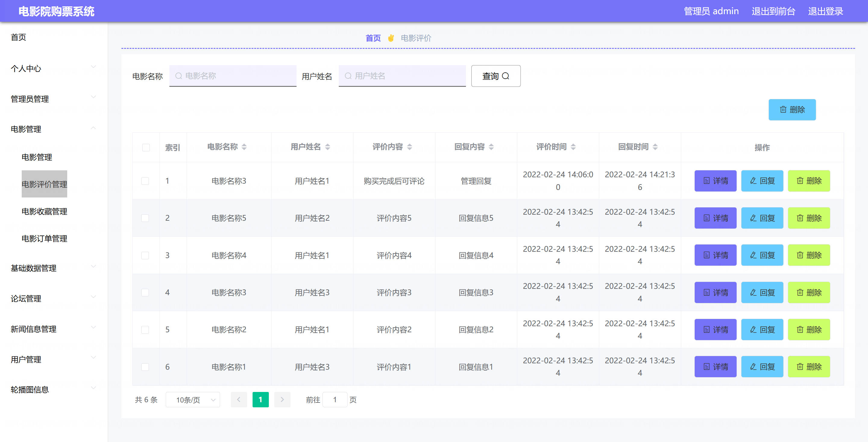The height and width of the screenshot is (442, 868).
Task: Click the magnifier icon in the 查询 button
Action: 505,76
